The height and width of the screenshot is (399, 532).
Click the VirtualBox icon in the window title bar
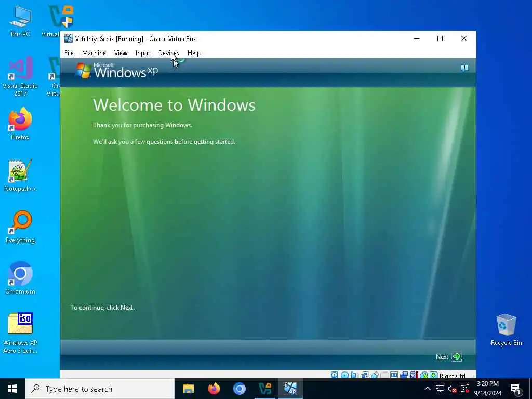[69, 38]
